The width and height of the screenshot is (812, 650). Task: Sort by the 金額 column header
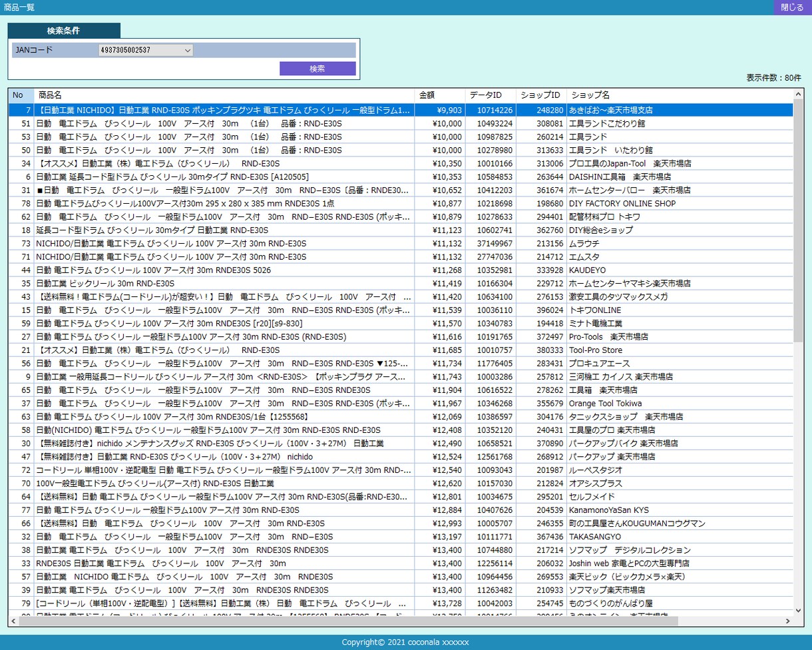[439, 95]
